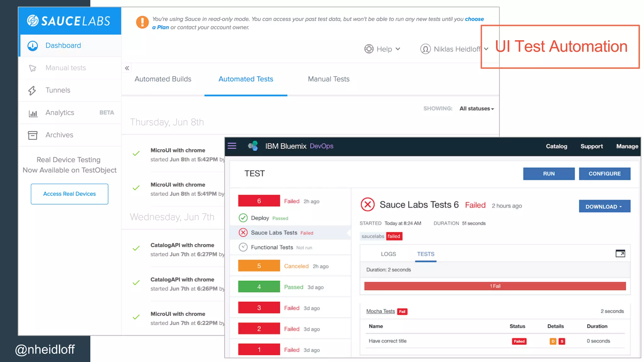Select the Functional Tests Not run job
Screen dimensions: 644x362
point(291,247)
